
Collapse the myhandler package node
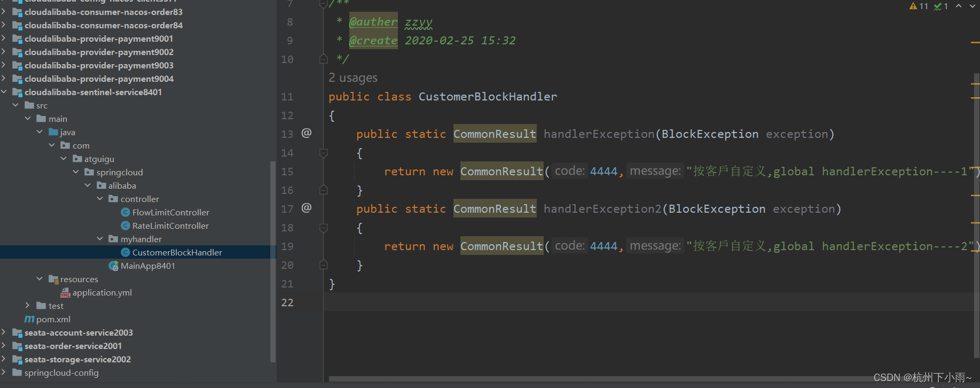click(x=100, y=239)
